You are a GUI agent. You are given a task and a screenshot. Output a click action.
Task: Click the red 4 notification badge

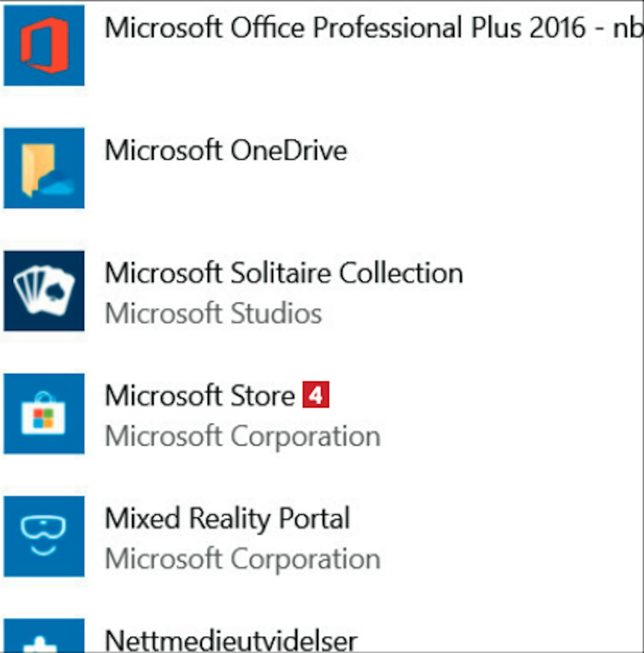[316, 395]
